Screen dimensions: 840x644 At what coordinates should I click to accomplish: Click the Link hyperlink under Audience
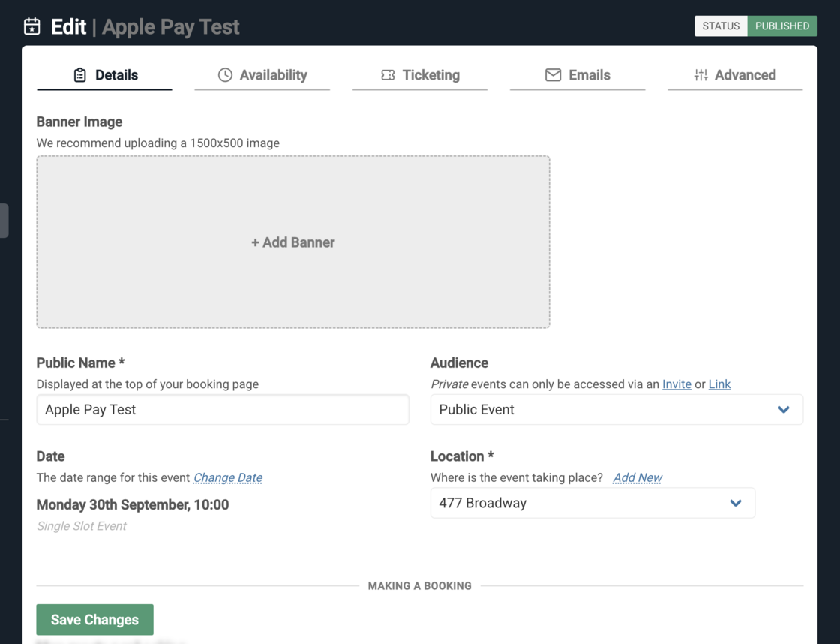pyautogui.click(x=719, y=384)
